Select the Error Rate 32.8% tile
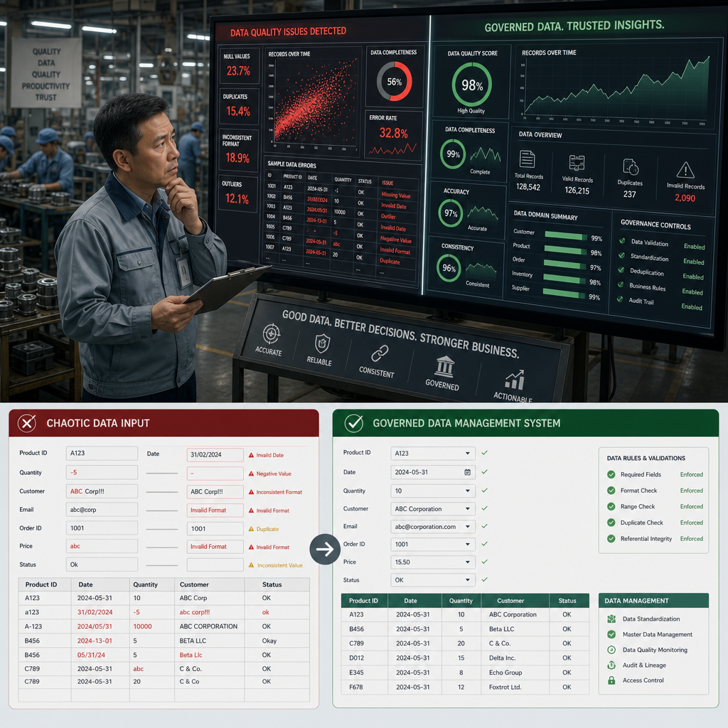This screenshot has height=728, width=728. [394, 135]
